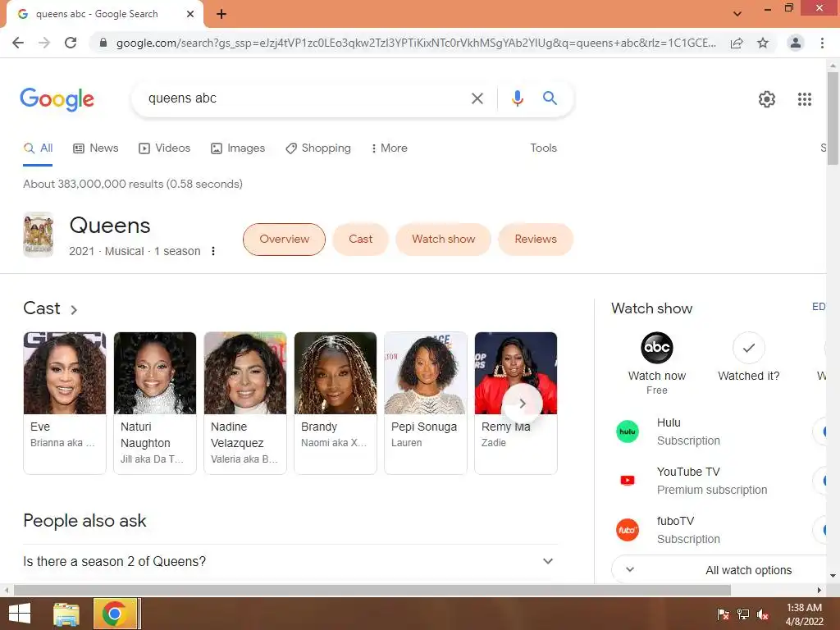Click the muted volume tray icon
The height and width of the screenshot is (630, 840).
763,614
